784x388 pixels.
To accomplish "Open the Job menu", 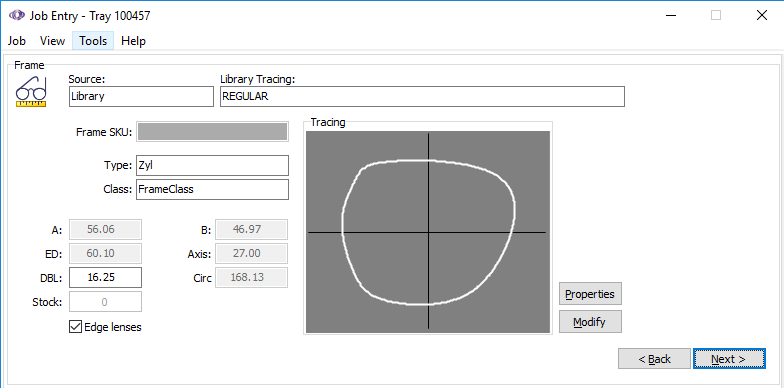I will coord(17,41).
